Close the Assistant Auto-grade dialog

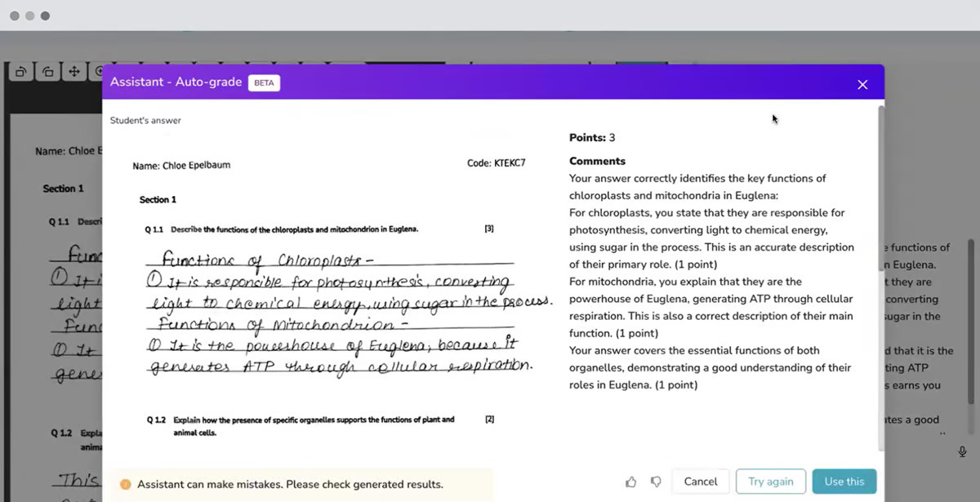(862, 84)
